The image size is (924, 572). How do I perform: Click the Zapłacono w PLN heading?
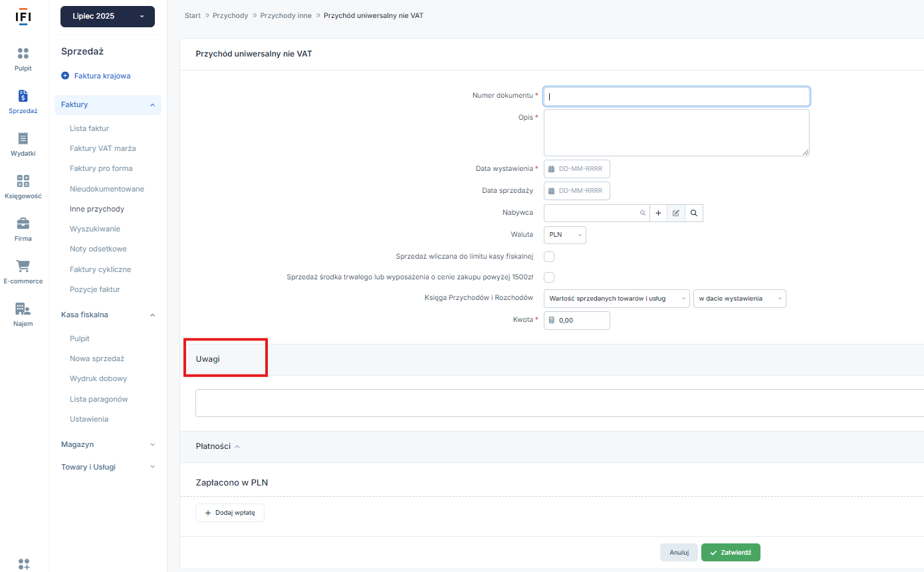point(232,483)
